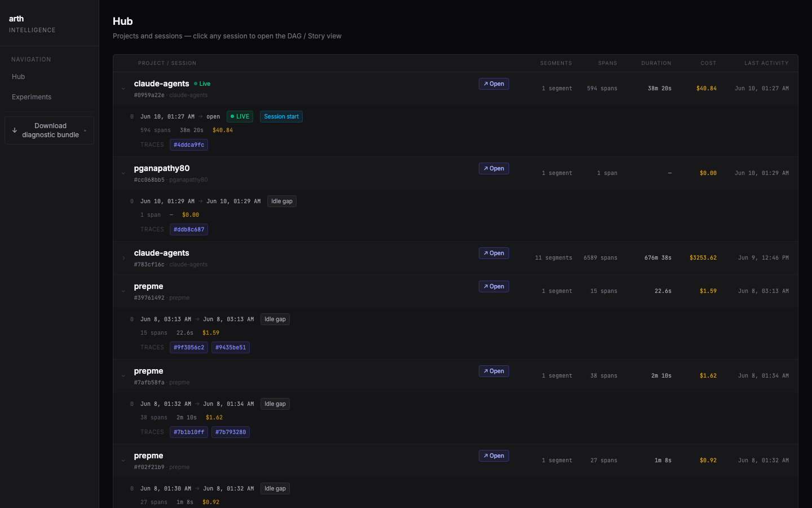Viewport: 812px width, 508px height.
Task: Click the Live status indicator beside claude-agents
Action: tap(202, 84)
